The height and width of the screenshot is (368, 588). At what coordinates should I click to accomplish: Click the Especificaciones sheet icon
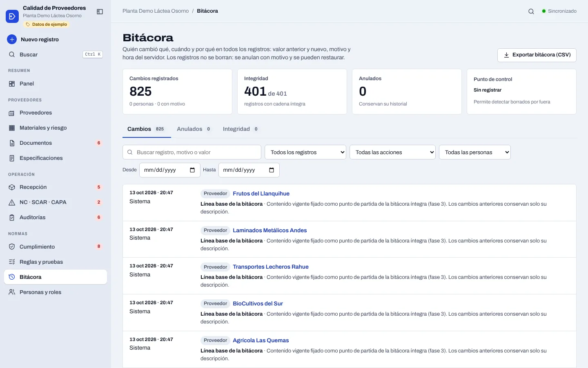pos(12,158)
